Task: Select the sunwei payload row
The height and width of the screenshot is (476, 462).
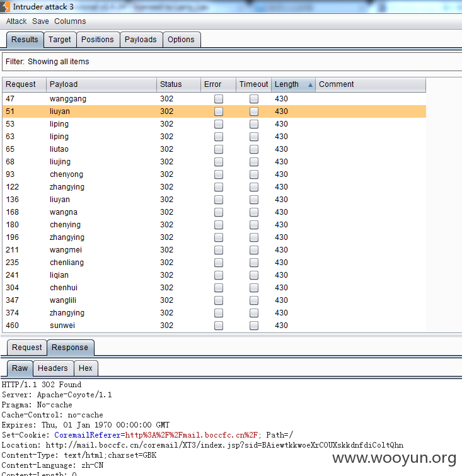Action: [214, 326]
